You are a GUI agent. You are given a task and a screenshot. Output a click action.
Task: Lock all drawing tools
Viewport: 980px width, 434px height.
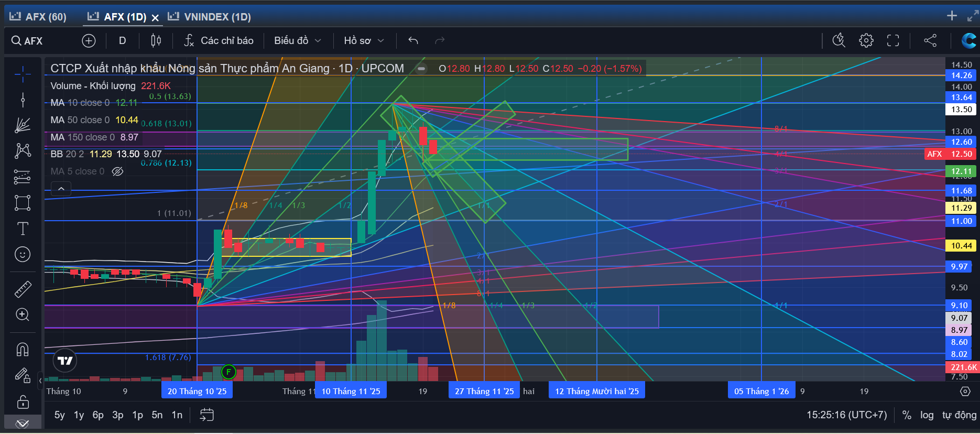coord(23,402)
